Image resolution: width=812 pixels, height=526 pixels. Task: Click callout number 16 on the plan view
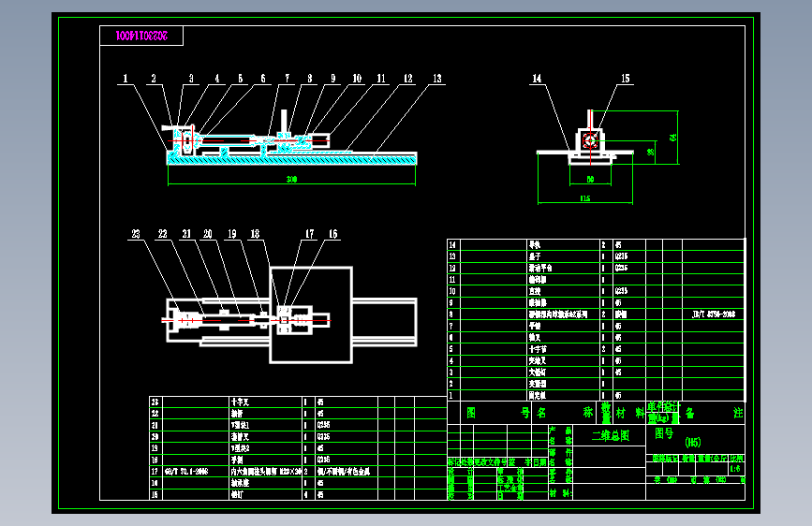point(332,234)
